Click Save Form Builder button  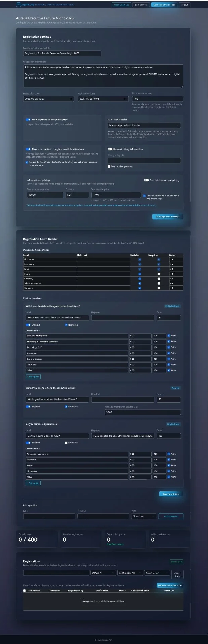(171, 494)
